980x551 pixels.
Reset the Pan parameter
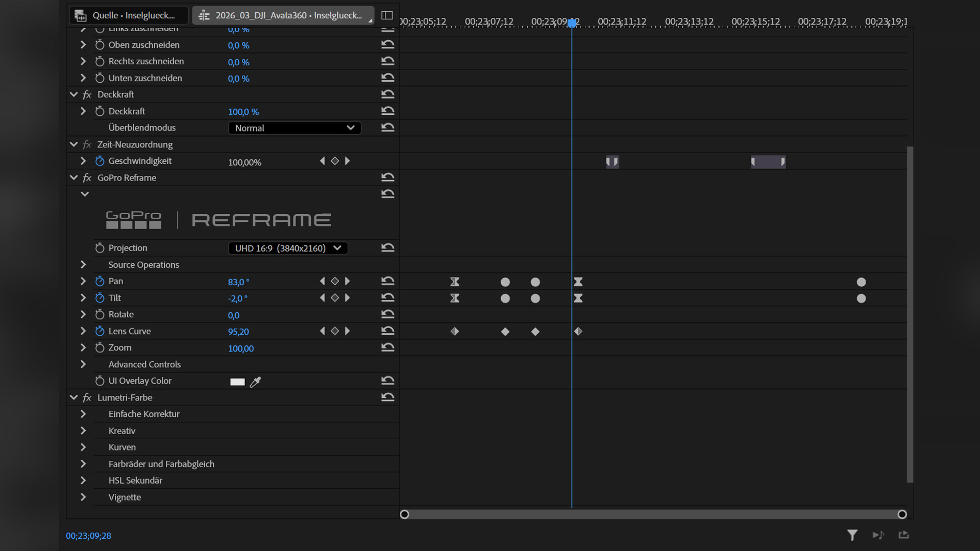tap(387, 281)
